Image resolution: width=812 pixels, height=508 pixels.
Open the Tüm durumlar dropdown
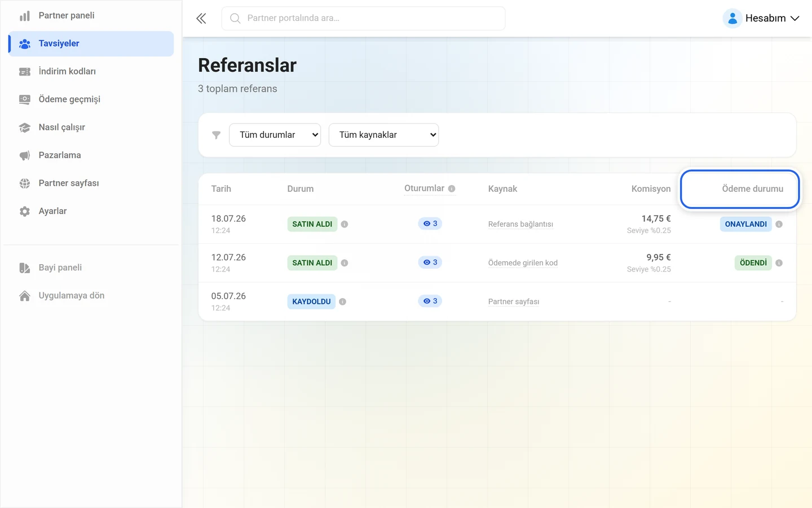(275, 135)
